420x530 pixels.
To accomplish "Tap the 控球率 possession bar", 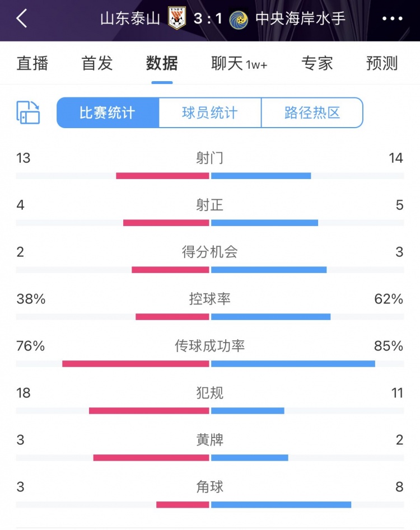I will click(210, 316).
